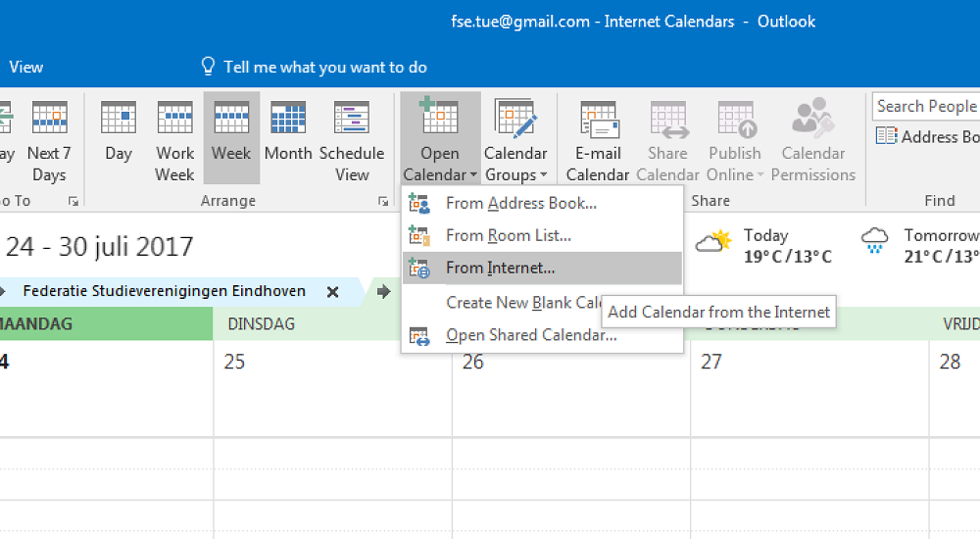Click E-mail Calendar button
This screenshot has height=539, width=980.
coord(598,137)
